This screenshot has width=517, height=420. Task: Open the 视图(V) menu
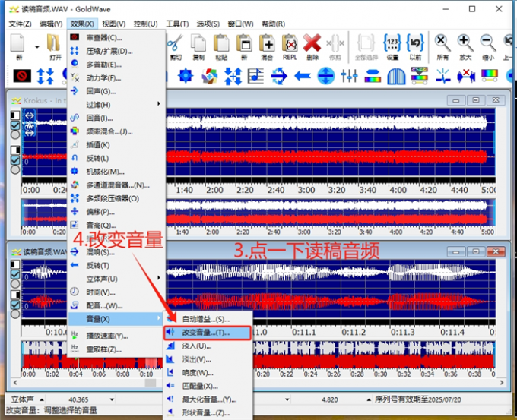114,24
